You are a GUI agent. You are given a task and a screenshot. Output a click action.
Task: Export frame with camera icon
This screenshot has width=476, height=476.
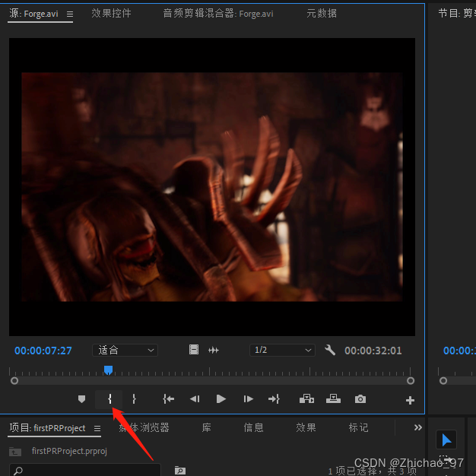point(360,399)
